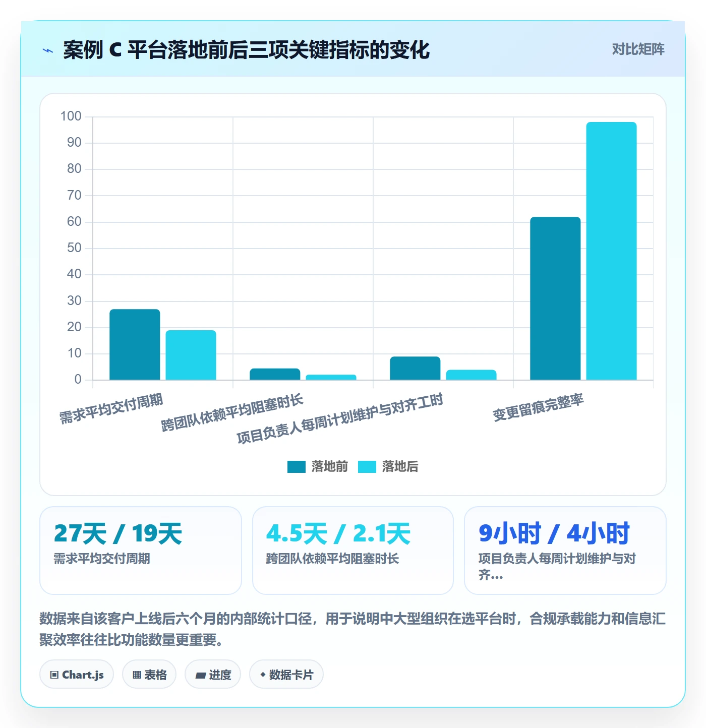Select the Chart.js tag chip

[77, 675]
